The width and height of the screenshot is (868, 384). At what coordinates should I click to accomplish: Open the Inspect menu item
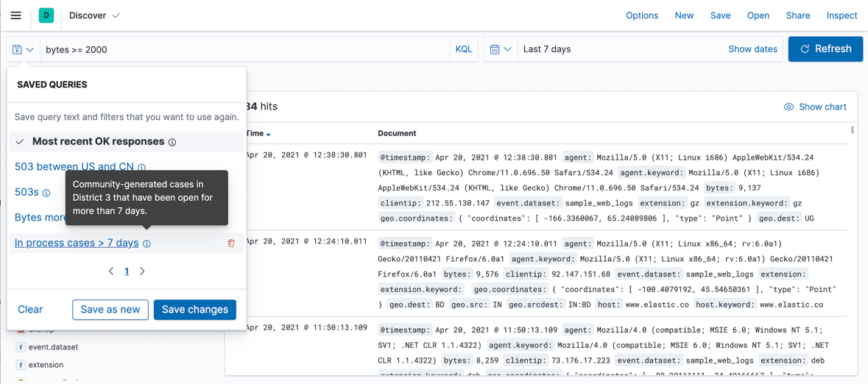[841, 15]
